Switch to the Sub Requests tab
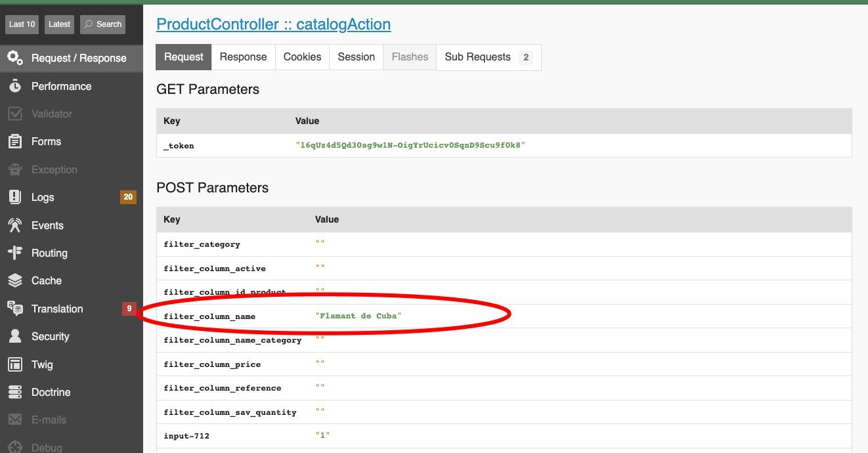 point(488,57)
